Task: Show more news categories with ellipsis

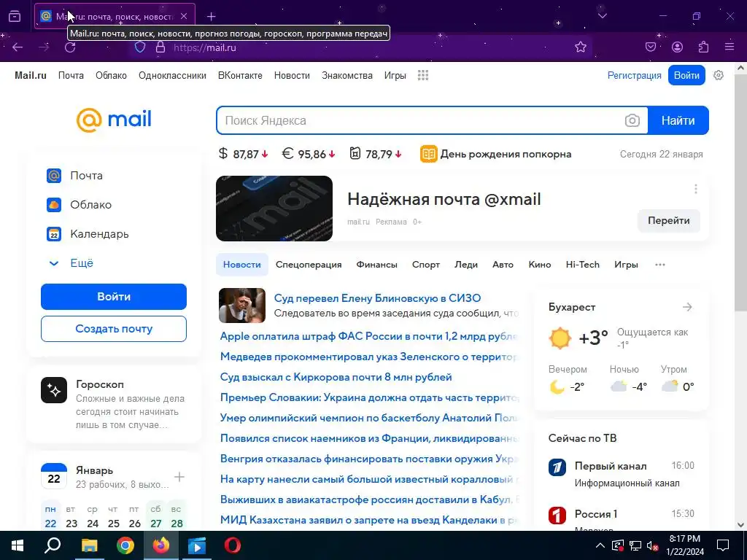Action: (x=659, y=265)
